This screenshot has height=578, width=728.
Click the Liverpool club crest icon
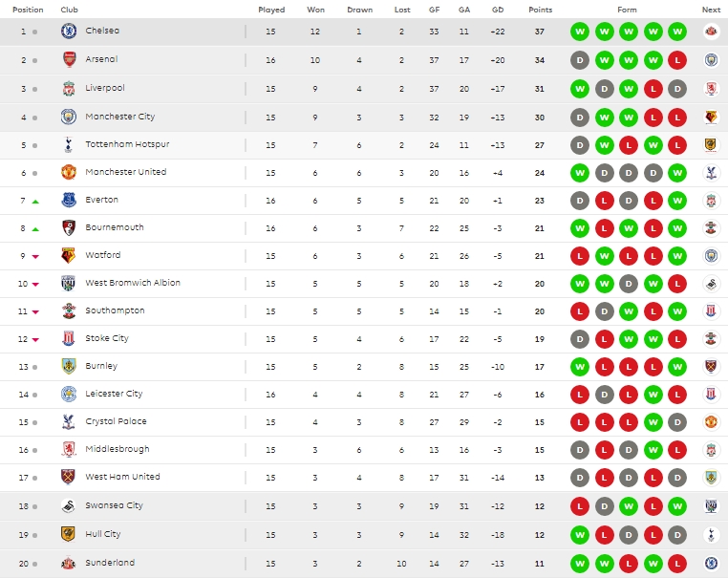click(x=69, y=89)
